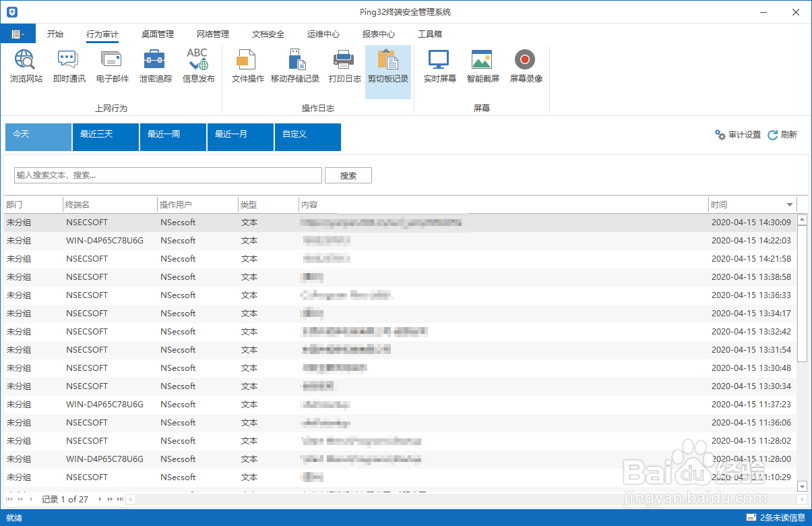812x526 pixels.
Task: Select the 最近一月 time filter
Action: pos(241,137)
